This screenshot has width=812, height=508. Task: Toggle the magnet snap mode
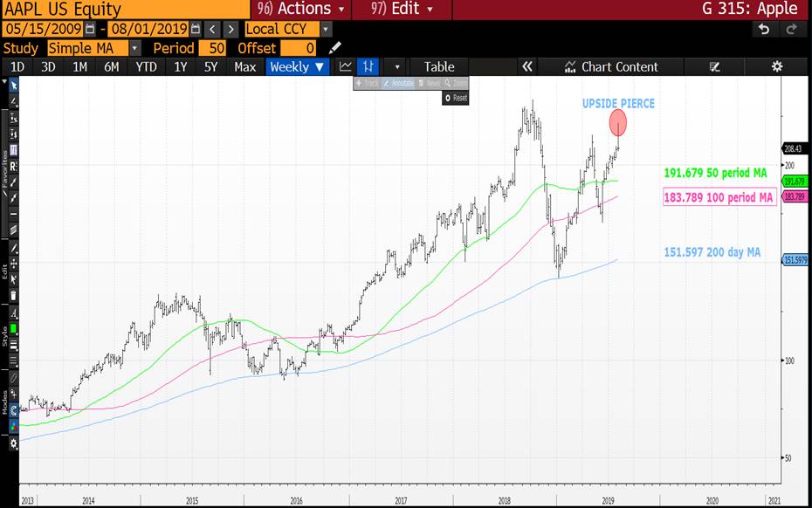[x=13, y=410]
